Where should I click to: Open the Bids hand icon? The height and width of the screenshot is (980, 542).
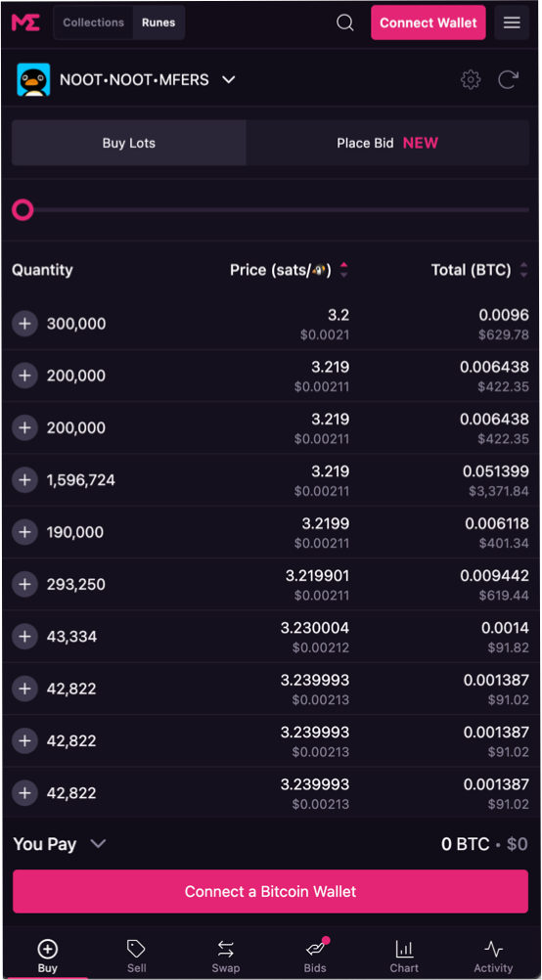(x=316, y=949)
